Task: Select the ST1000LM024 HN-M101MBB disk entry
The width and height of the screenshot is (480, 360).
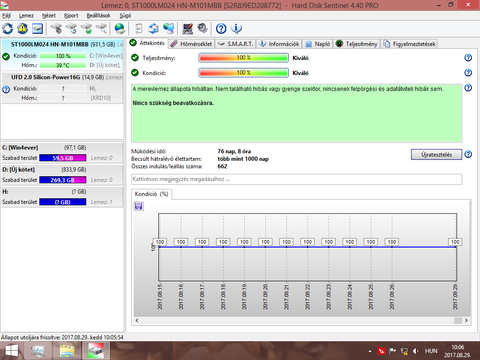Action: (x=62, y=54)
